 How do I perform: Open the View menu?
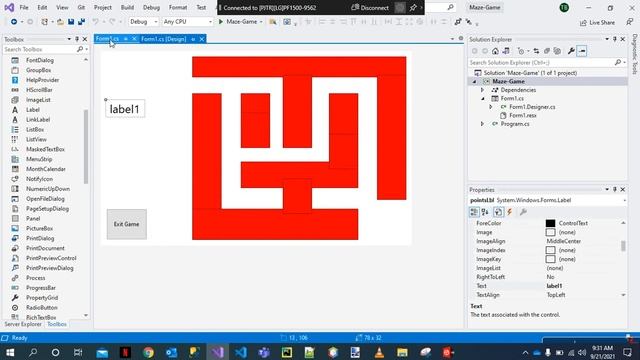[x=62, y=7]
